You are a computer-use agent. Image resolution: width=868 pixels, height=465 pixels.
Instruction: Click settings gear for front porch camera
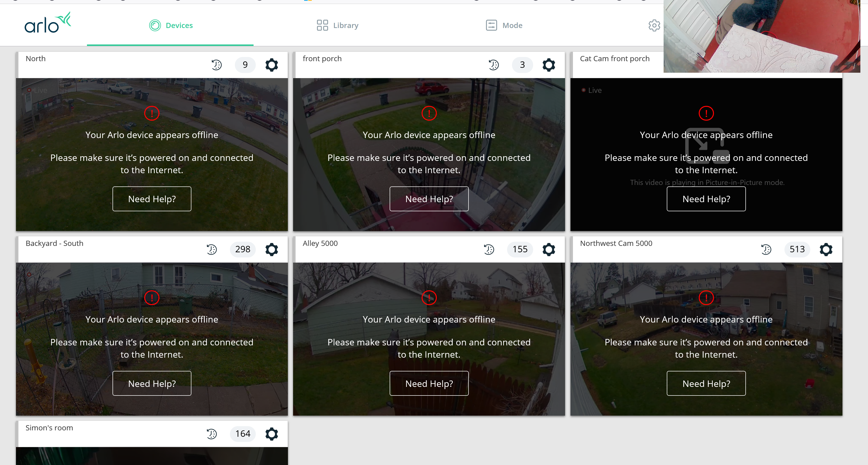point(549,65)
